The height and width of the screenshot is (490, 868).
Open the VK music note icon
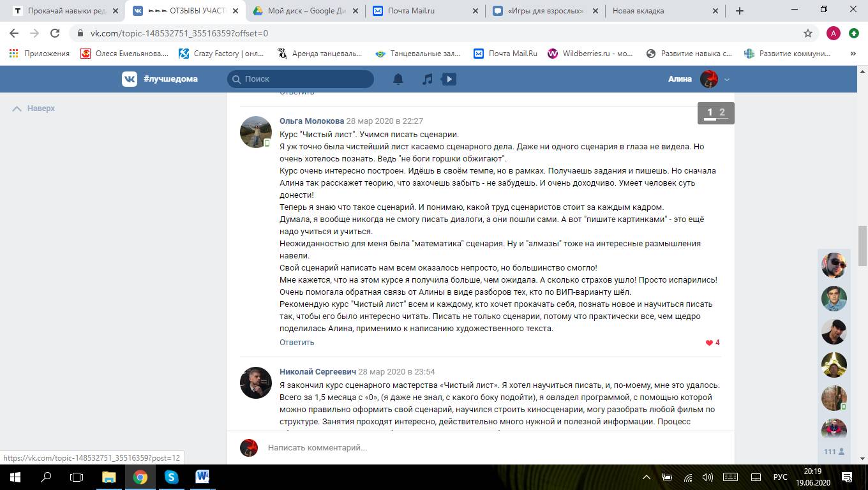[428, 79]
